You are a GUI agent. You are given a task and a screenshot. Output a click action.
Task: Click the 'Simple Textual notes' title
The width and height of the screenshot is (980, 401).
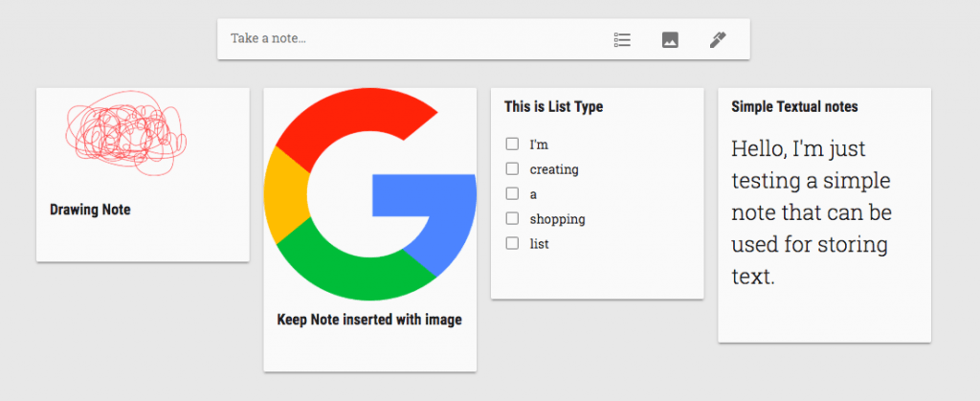794,107
